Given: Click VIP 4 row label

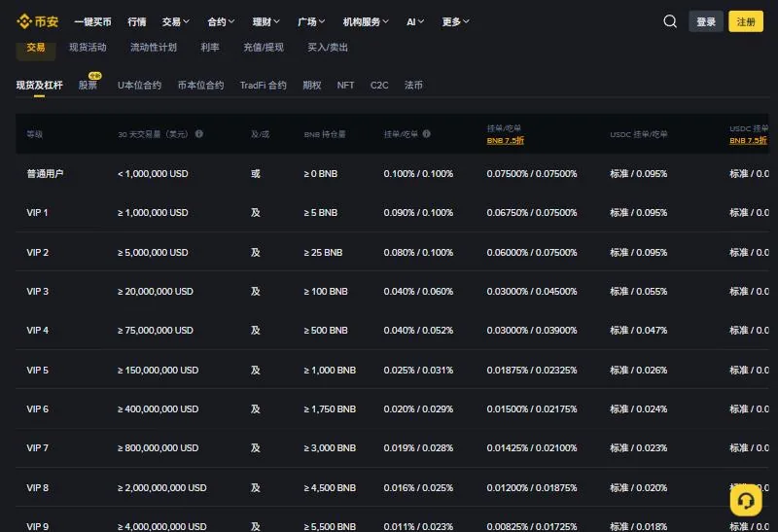Looking at the screenshot, I should click(38, 331).
